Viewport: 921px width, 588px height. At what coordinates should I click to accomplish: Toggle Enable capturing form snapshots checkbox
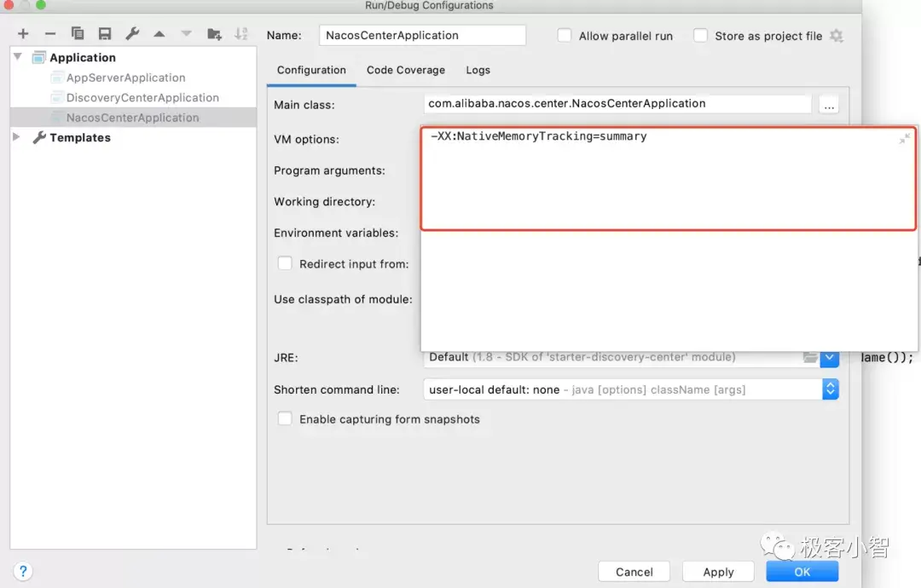(284, 418)
